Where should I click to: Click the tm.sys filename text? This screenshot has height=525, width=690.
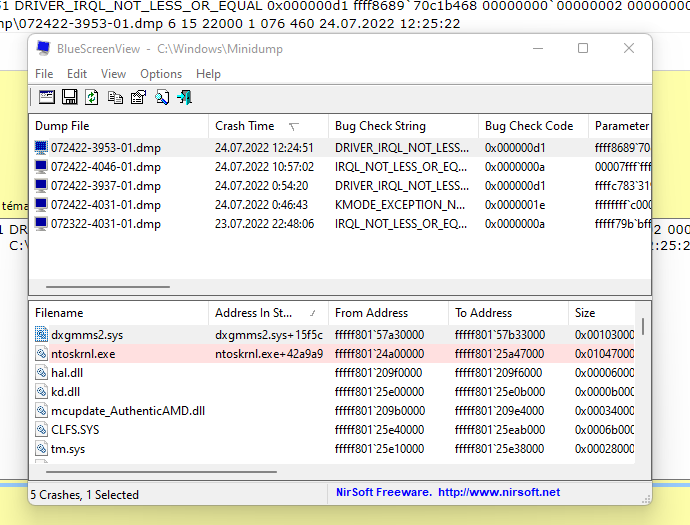[x=68, y=448]
